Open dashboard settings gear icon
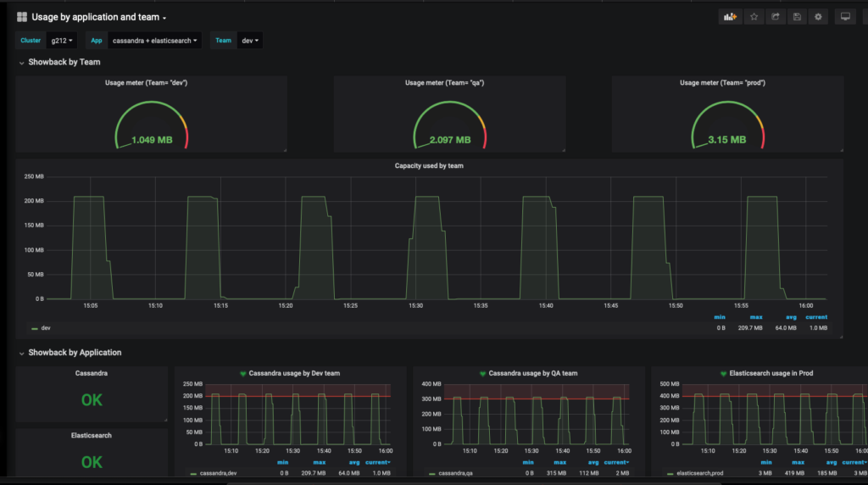Viewport: 868px width, 485px height. pos(818,17)
